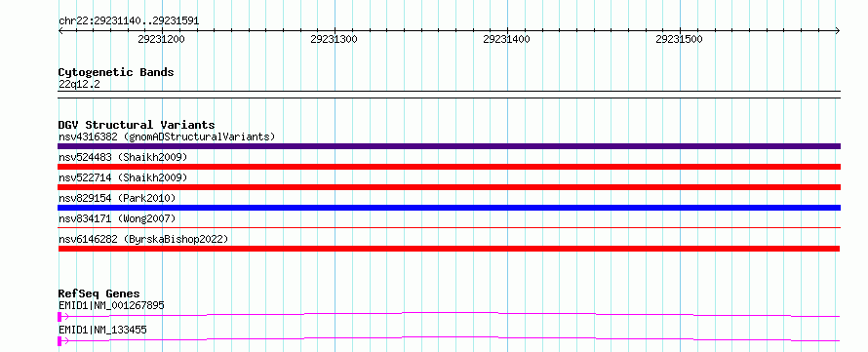Viewport: 868px width, 352px height.
Task: Click the red bar under nsv522714
Action: point(449,187)
